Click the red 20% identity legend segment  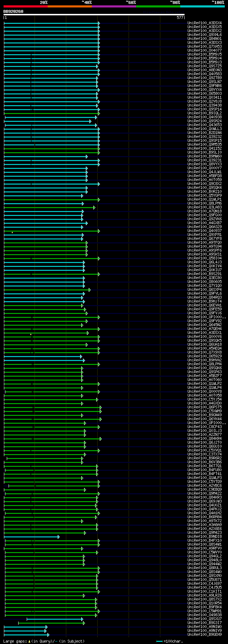[x=25, y=6]
